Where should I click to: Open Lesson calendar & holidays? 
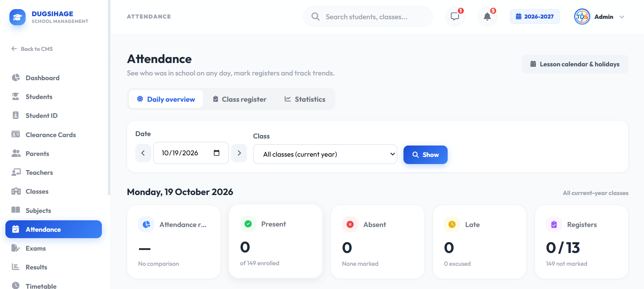tap(575, 64)
